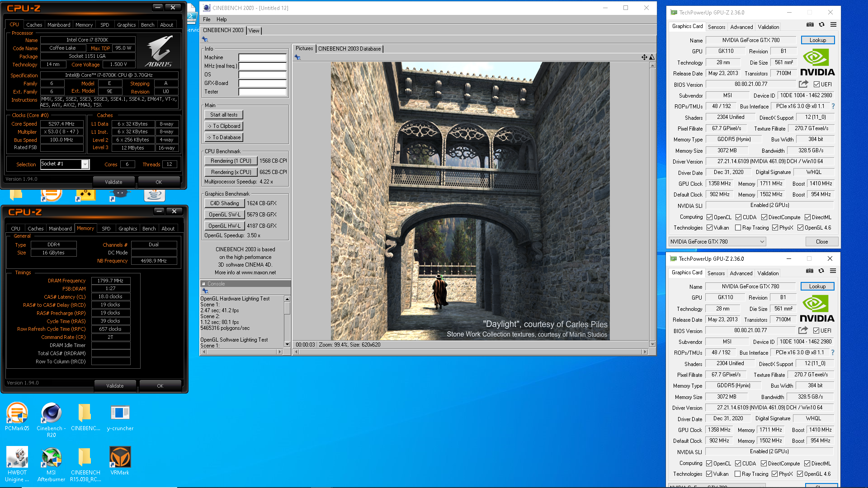Click the Start all tests button
Image resolution: width=868 pixels, height=488 pixels.
(x=224, y=115)
